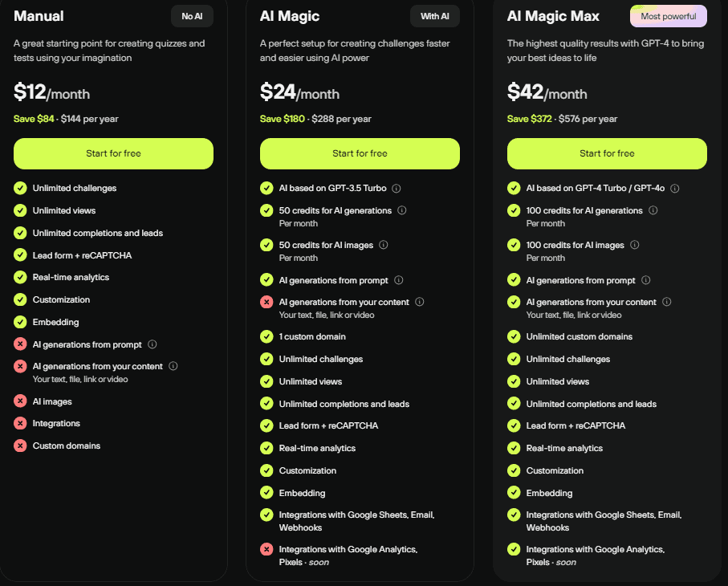This screenshot has height=586, width=728.
Task: Click the red X icon beside Custom domains in Manual plan
Action: click(19, 446)
